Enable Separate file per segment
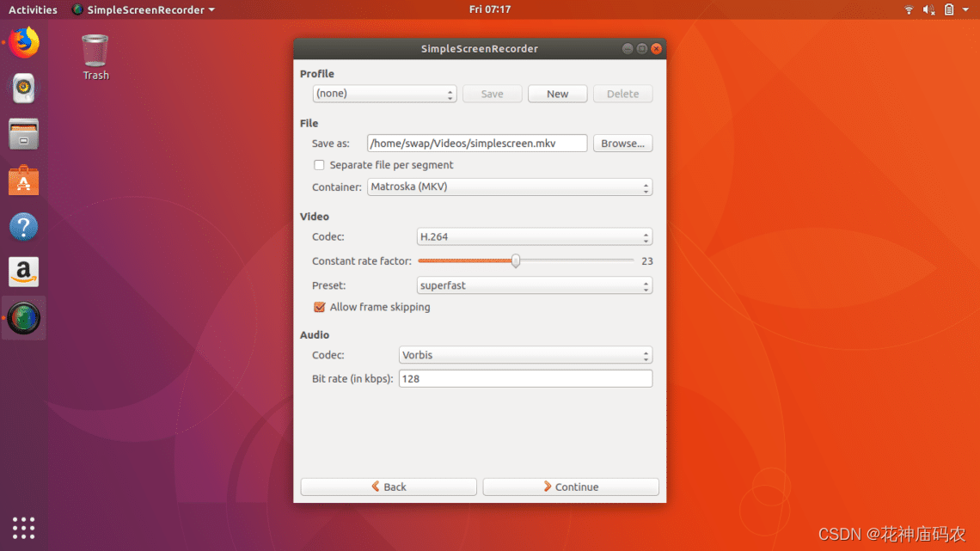 [320, 165]
